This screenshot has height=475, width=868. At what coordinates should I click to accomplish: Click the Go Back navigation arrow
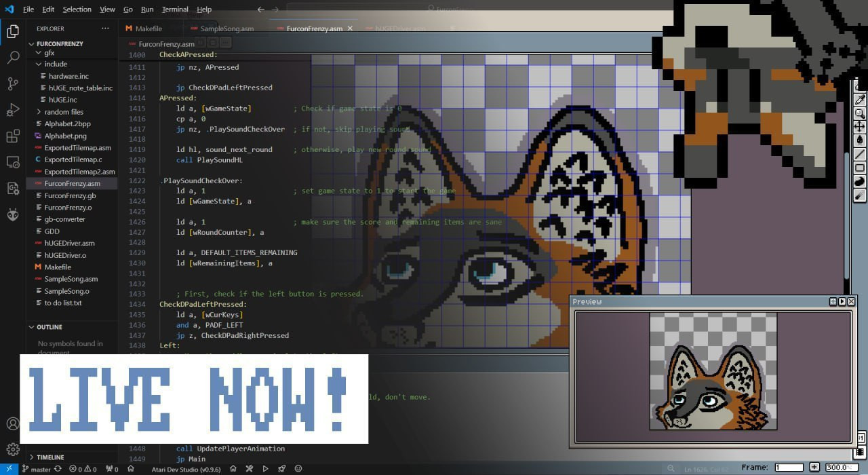(x=261, y=9)
